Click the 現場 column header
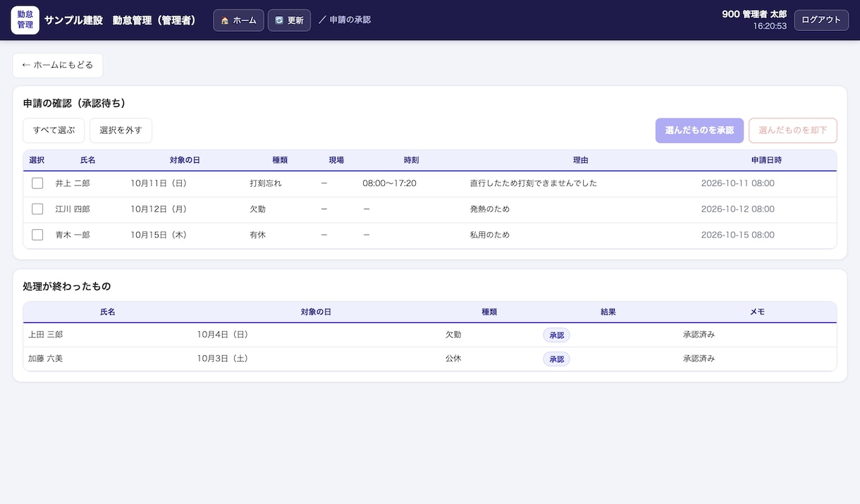This screenshot has width=860, height=504. pos(336,160)
